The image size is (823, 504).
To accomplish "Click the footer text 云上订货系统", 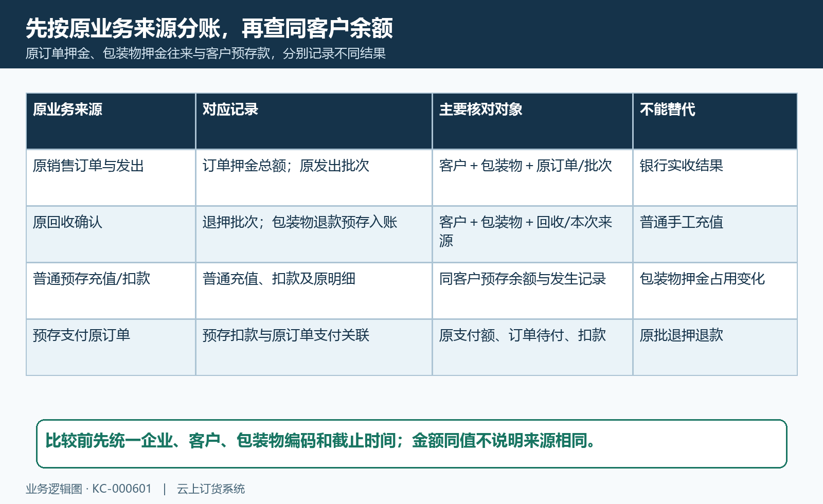I will click(x=211, y=489).
